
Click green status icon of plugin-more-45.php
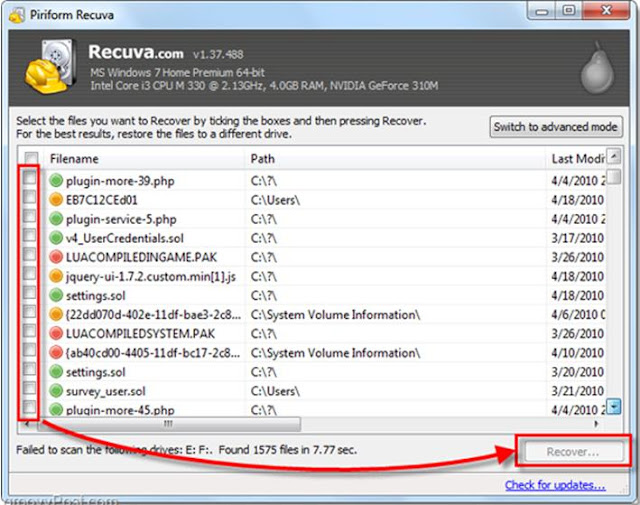tap(56, 409)
